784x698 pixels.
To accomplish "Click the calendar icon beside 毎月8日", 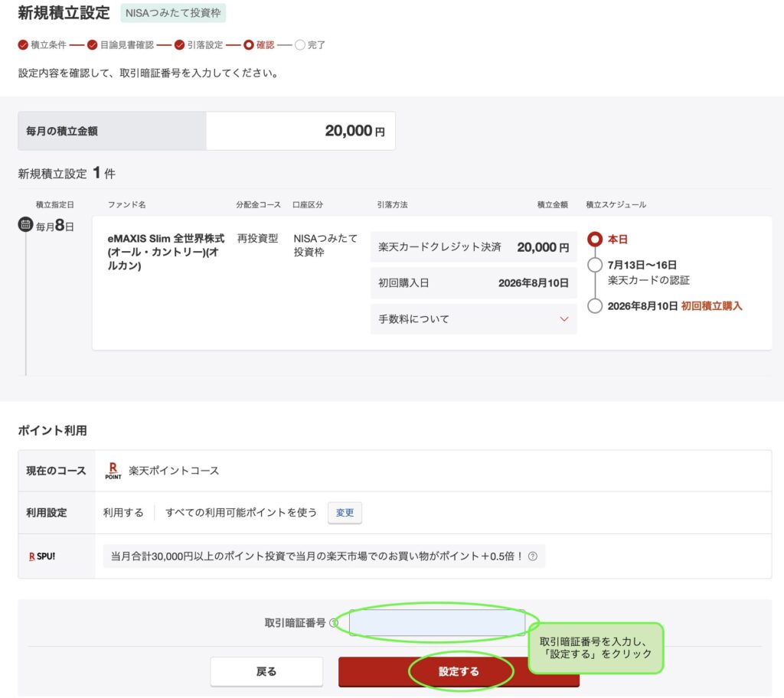I will [25, 224].
